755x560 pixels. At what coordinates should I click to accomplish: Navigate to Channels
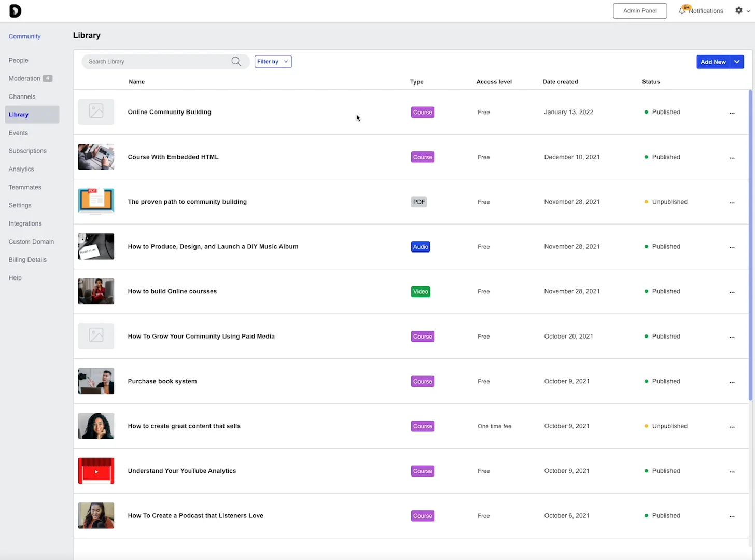[x=22, y=97]
